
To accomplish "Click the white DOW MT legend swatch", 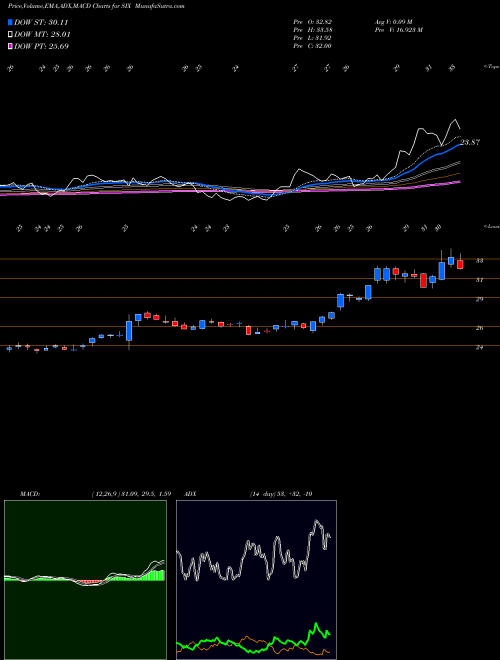I will pyautogui.click(x=10, y=35).
